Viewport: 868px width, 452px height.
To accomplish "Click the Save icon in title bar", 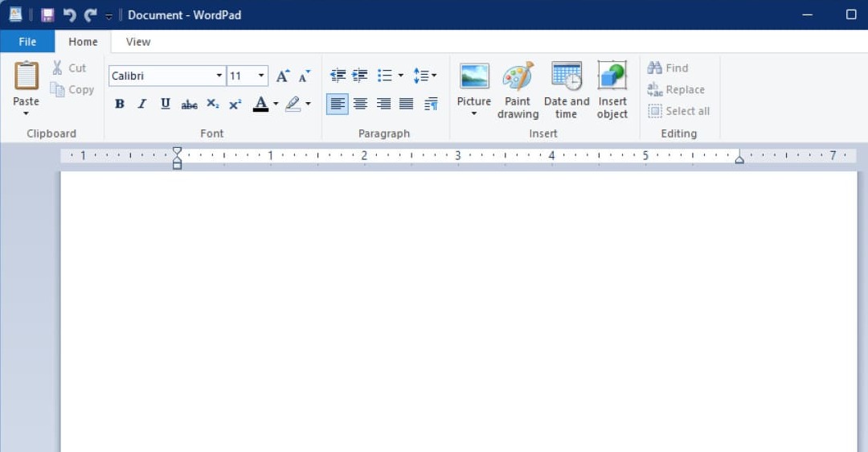I will coord(47,15).
